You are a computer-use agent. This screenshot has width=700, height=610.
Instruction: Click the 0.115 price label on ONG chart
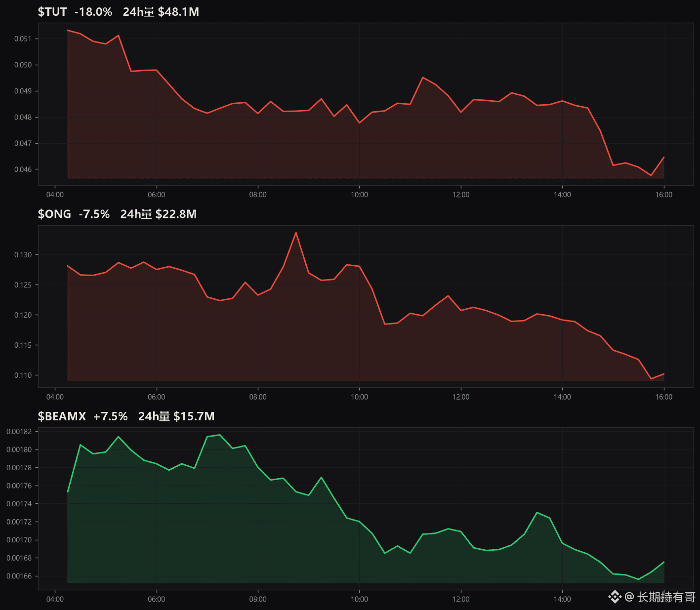(23, 345)
